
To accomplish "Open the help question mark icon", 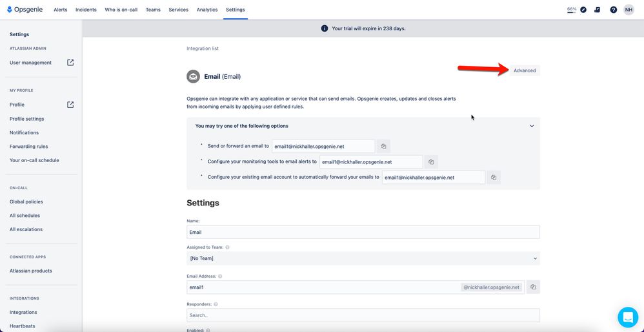I will pyautogui.click(x=613, y=10).
